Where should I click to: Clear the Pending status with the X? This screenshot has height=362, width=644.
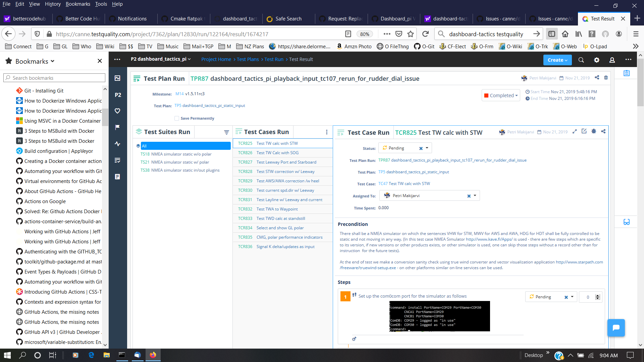421,148
